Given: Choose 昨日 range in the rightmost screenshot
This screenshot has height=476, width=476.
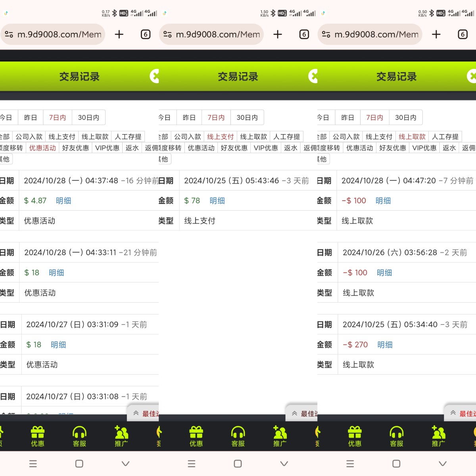Looking at the screenshot, I should click(347, 118).
